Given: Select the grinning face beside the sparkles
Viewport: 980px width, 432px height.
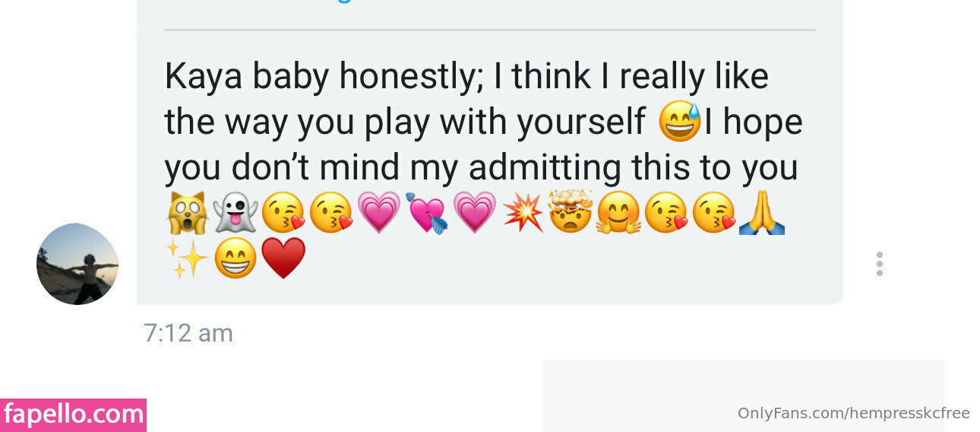Looking at the screenshot, I should pos(235,259).
